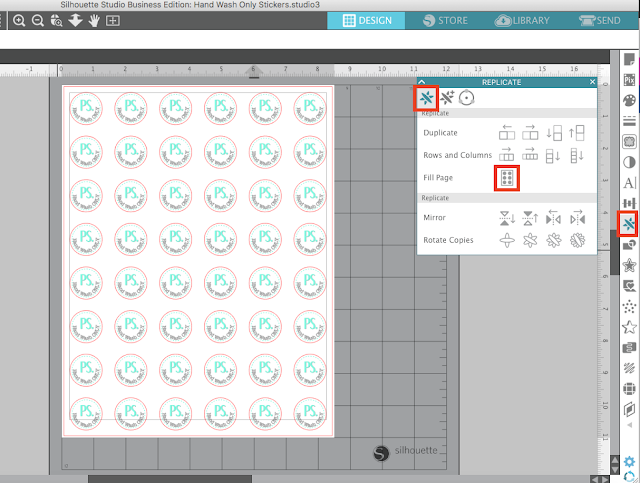The width and height of the screenshot is (640, 483).
Task: Open the PixScan panel icon
Action: 629,80
